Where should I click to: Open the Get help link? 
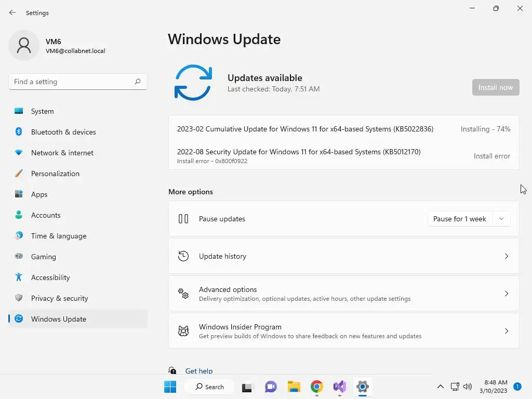click(199, 371)
